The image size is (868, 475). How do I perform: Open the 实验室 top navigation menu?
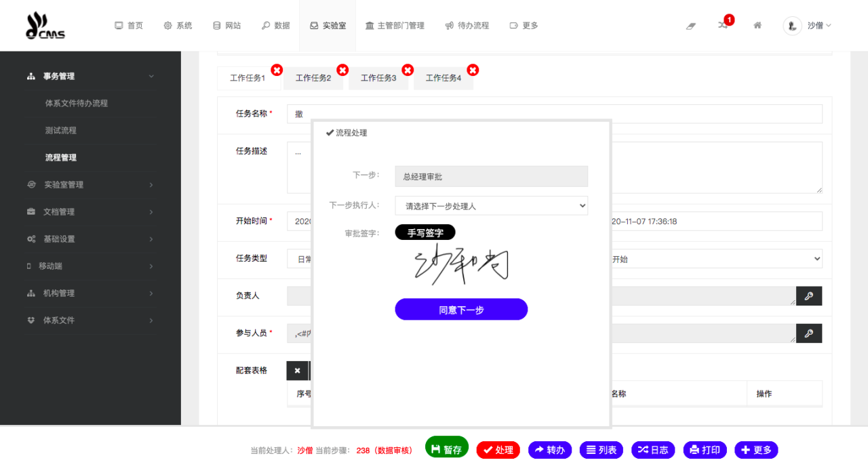click(328, 26)
